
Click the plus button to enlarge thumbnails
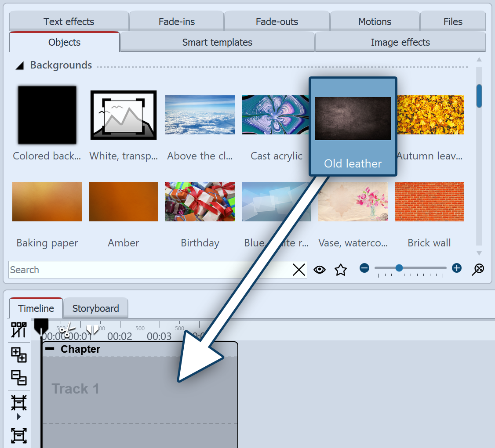coord(456,268)
